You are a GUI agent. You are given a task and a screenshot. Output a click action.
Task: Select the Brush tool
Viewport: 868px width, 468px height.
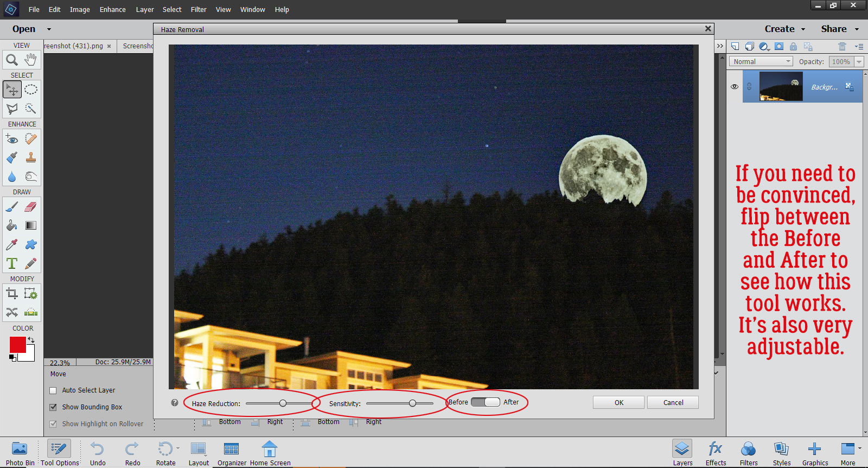tap(12, 207)
